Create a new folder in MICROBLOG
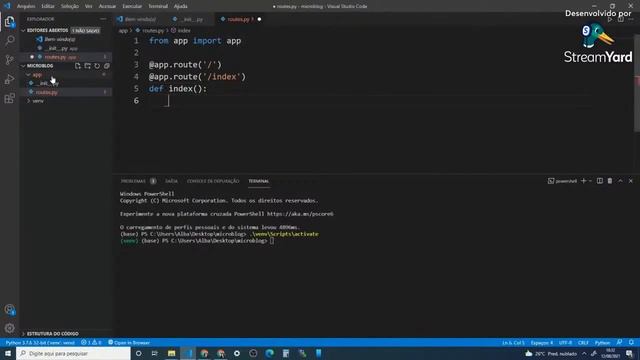Screen dimensions: 640x360 (87, 66)
